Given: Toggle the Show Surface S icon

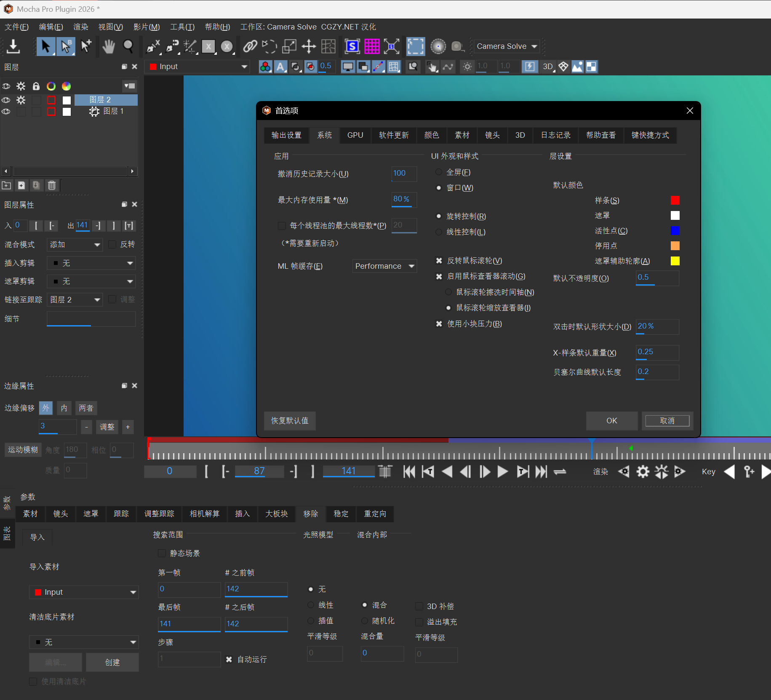Looking at the screenshot, I should click(352, 46).
